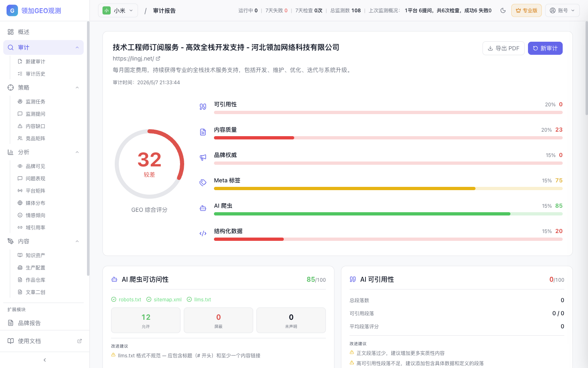The image size is (588, 368).
Task: Open the https://lingj.net/ link
Action: pyautogui.click(x=134, y=58)
